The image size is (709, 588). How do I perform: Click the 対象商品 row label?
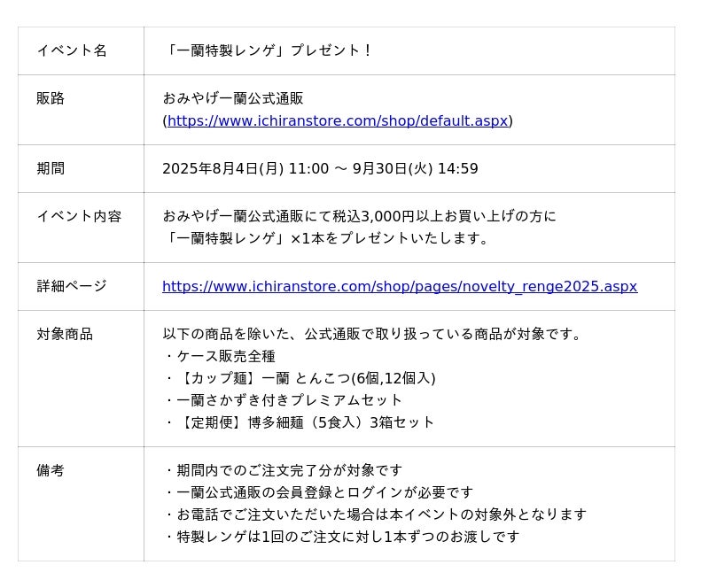[x=65, y=334]
